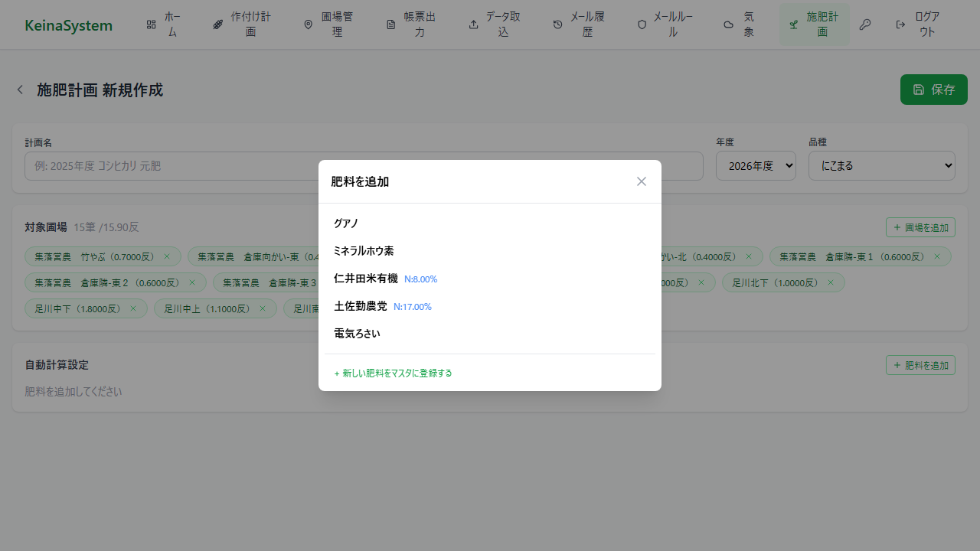Click the key icon in navigation bar
Viewport: 980px width, 551px height.
pyautogui.click(x=865, y=24)
